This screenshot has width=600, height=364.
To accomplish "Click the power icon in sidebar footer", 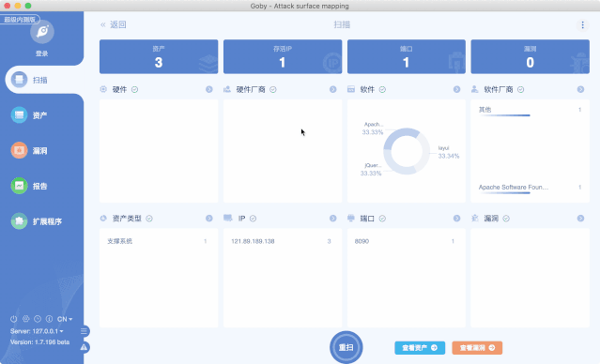I will [14, 319].
